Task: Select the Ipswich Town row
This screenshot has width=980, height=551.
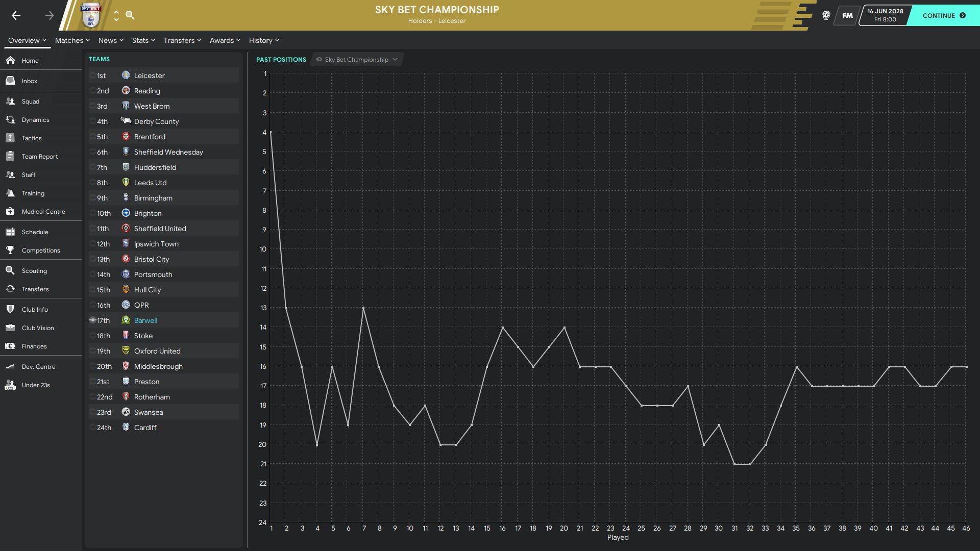Action: click(164, 244)
